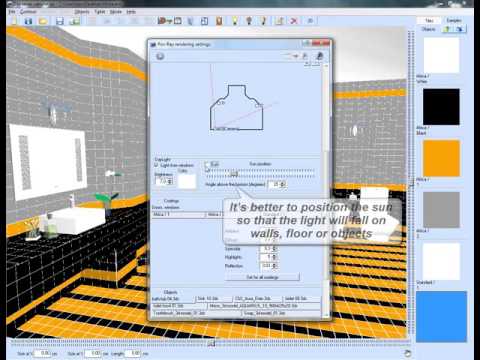Switch to the Samples tab
The width and height of the screenshot is (480, 360).
(x=454, y=21)
